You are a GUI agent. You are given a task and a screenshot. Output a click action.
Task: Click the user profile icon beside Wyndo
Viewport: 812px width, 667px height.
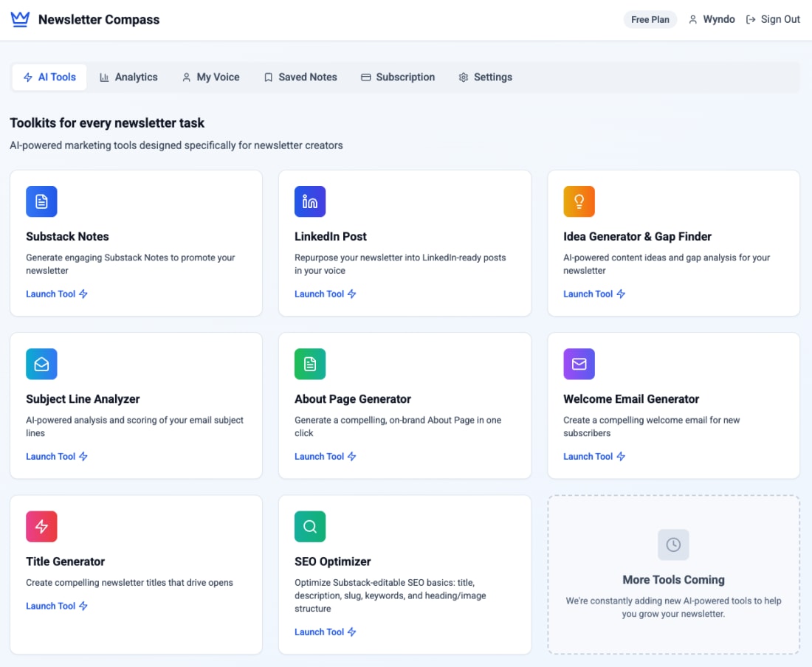pos(692,20)
